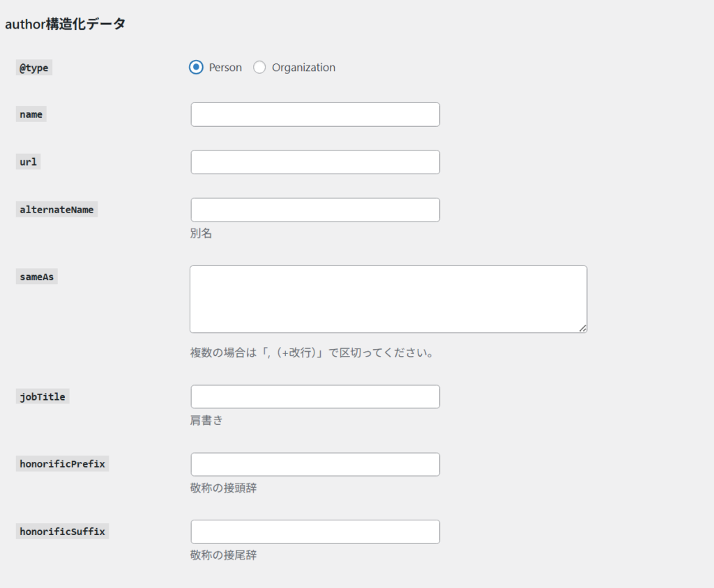Focus the alternateName text field
This screenshot has width=714, height=588.
(315, 210)
